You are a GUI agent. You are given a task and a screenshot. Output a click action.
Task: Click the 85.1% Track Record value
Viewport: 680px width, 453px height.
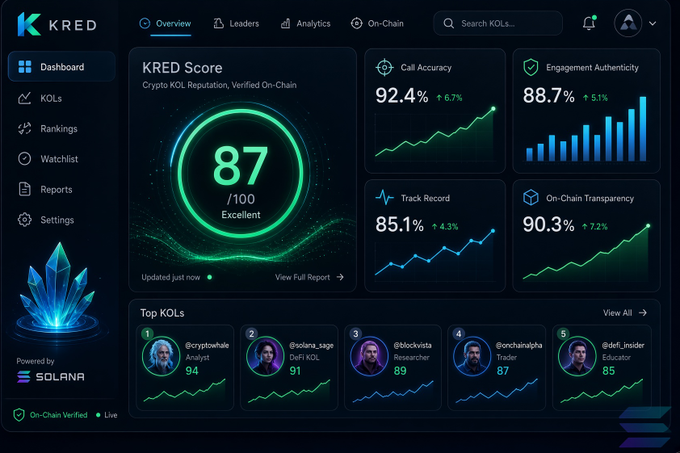[399, 225]
